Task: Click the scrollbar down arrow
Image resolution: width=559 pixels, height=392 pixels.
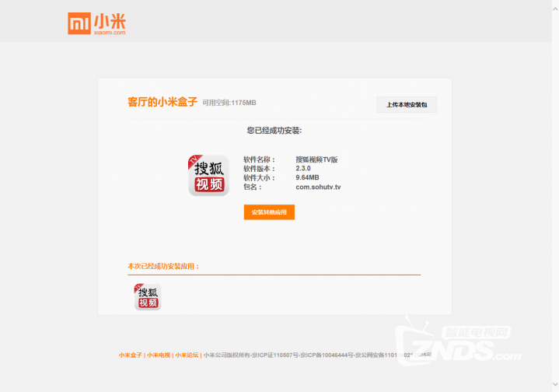Action: point(555,384)
